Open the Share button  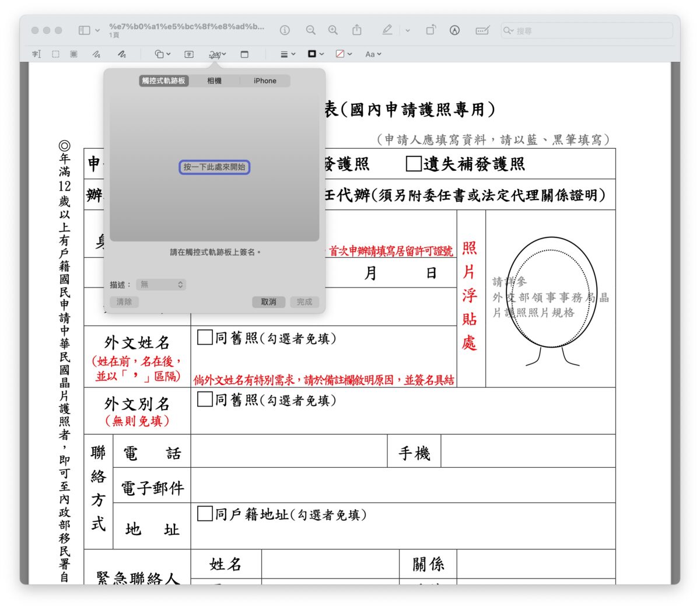point(357,30)
